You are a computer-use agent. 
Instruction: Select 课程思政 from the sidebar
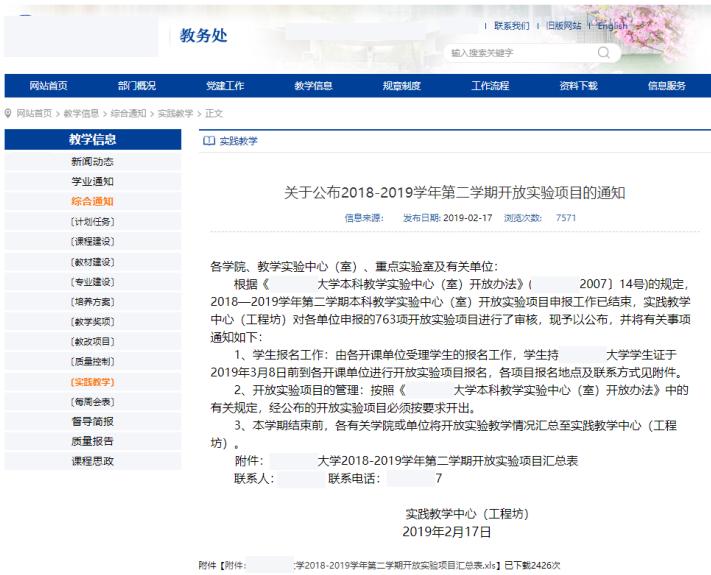pos(92,461)
